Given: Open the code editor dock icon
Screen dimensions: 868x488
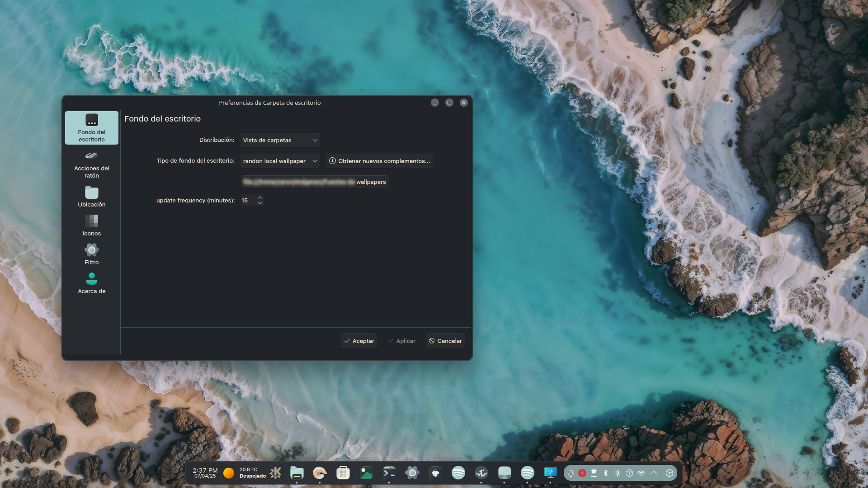Looking at the screenshot, I should pos(505,473).
